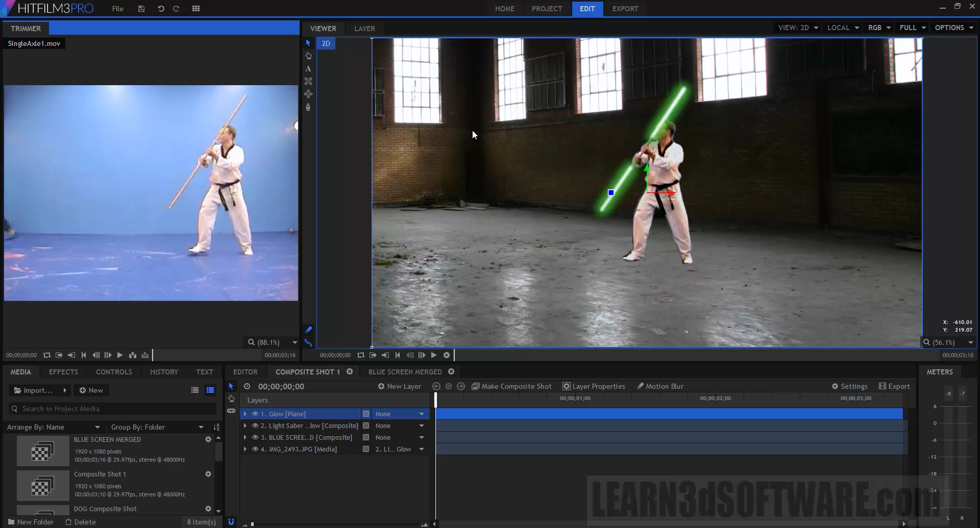Click the Save project icon
The image size is (980, 528).
tap(141, 9)
